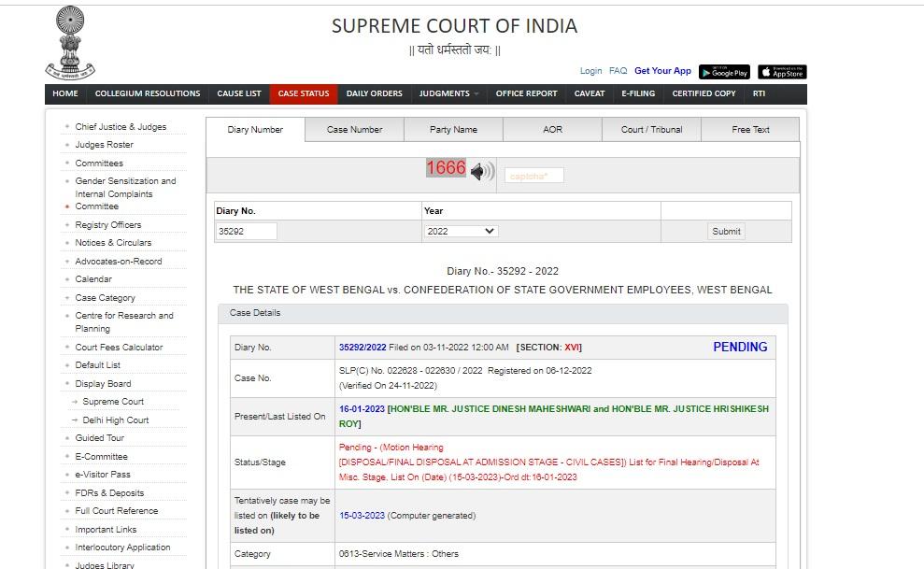Screen dimensions: 924x569
Task: Go to Daily Orders menu item
Action: pos(374,93)
